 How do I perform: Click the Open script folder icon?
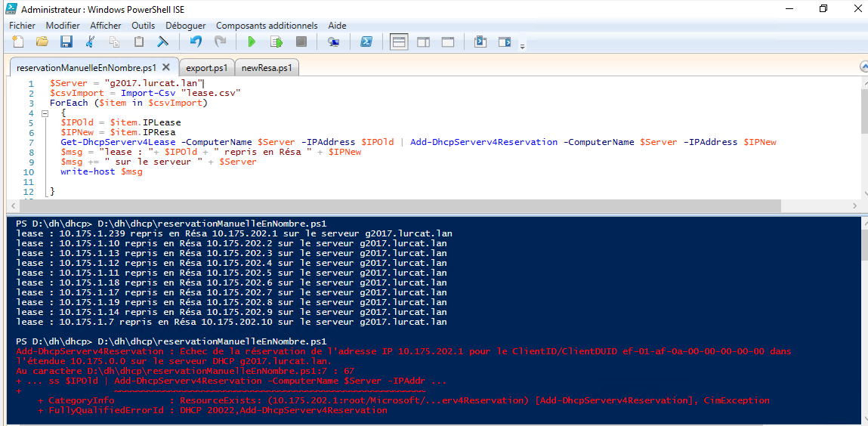[x=42, y=42]
